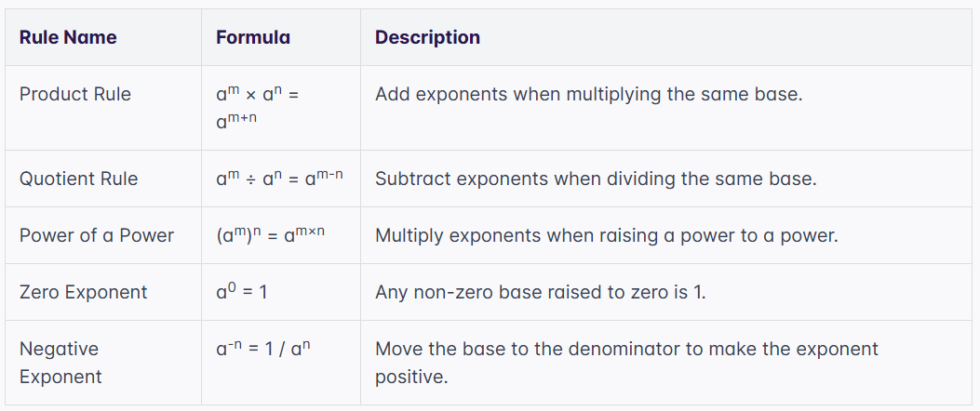Select the Power of a Power cell
The width and height of the screenshot is (980, 411).
click(97, 235)
